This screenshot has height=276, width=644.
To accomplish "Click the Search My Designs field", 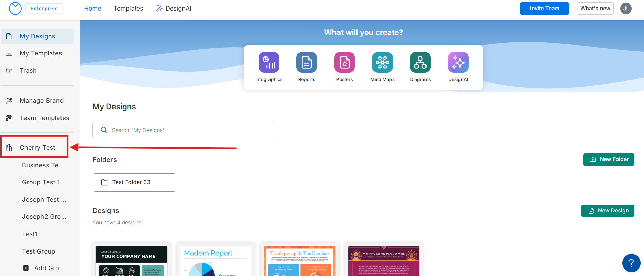I will pyautogui.click(x=184, y=130).
